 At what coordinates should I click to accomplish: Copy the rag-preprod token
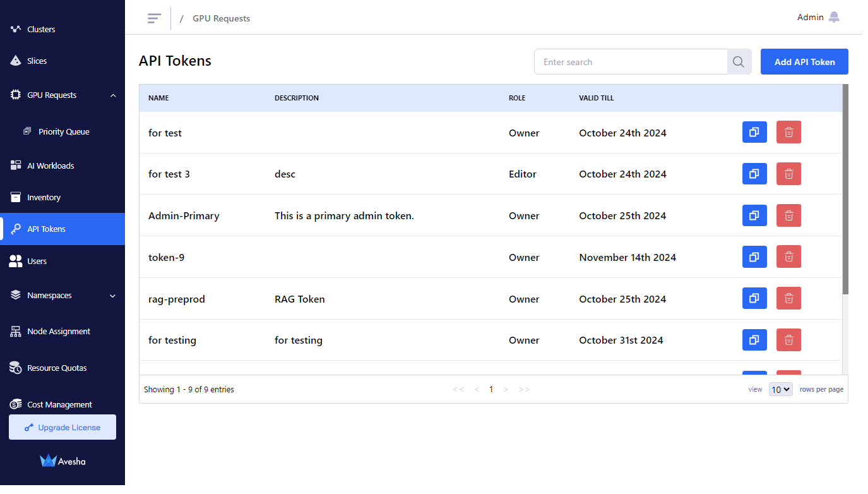(754, 298)
